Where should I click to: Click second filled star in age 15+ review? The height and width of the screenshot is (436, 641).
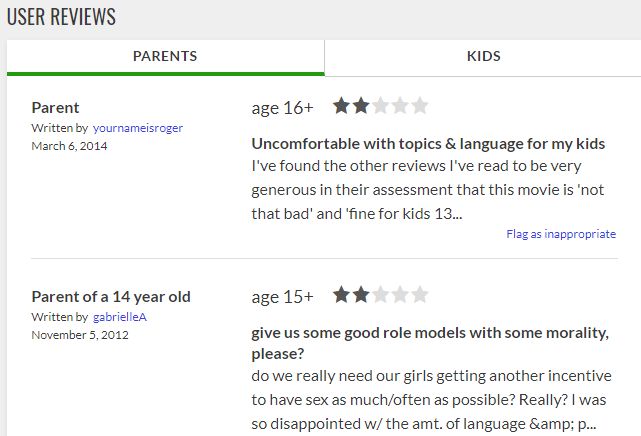pyautogui.click(x=361, y=295)
